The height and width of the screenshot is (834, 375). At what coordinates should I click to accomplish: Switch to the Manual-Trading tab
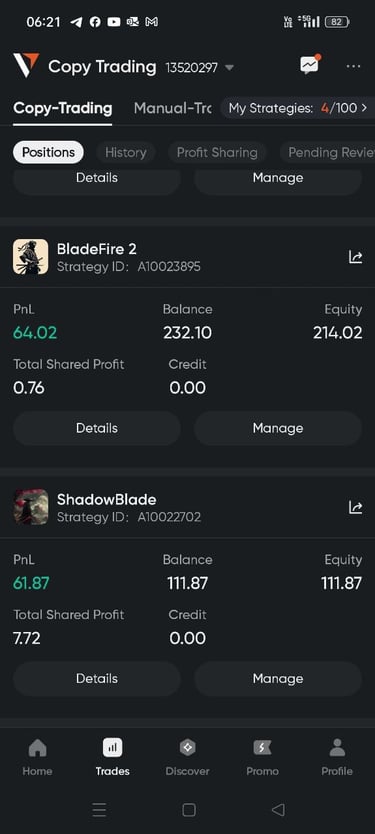172,108
